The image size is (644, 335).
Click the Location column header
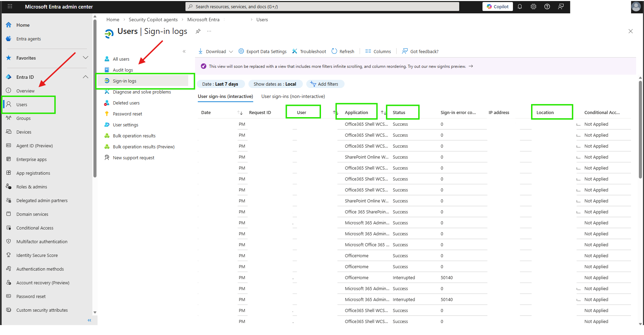coord(545,112)
